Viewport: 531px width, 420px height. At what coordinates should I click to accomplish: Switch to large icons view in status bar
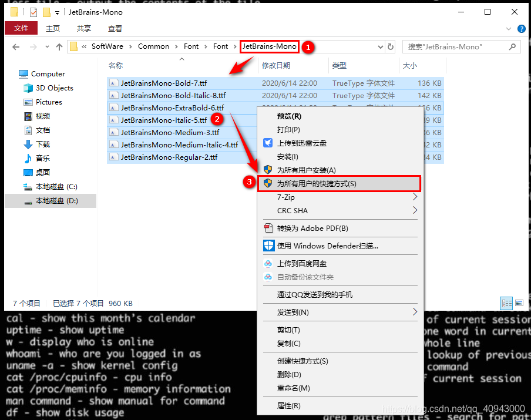click(519, 303)
